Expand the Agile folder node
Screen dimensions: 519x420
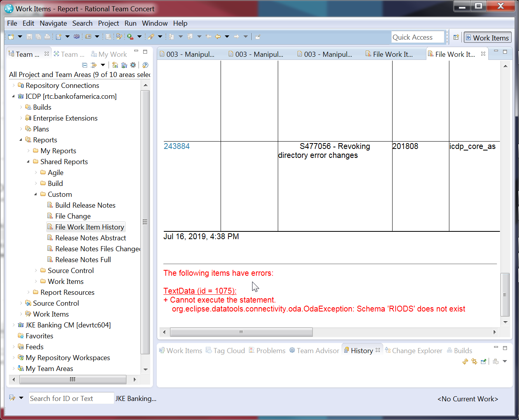(36, 172)
